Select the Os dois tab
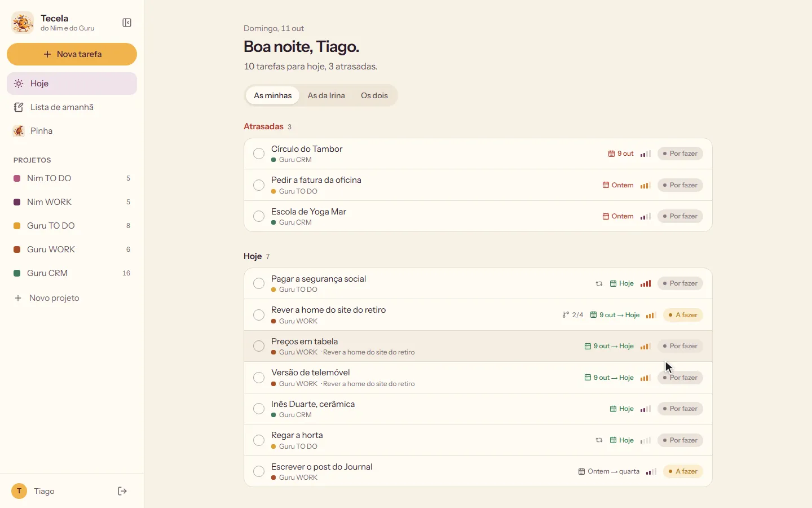The width and height of the screenshot is (812, 508). pos(374,95)
